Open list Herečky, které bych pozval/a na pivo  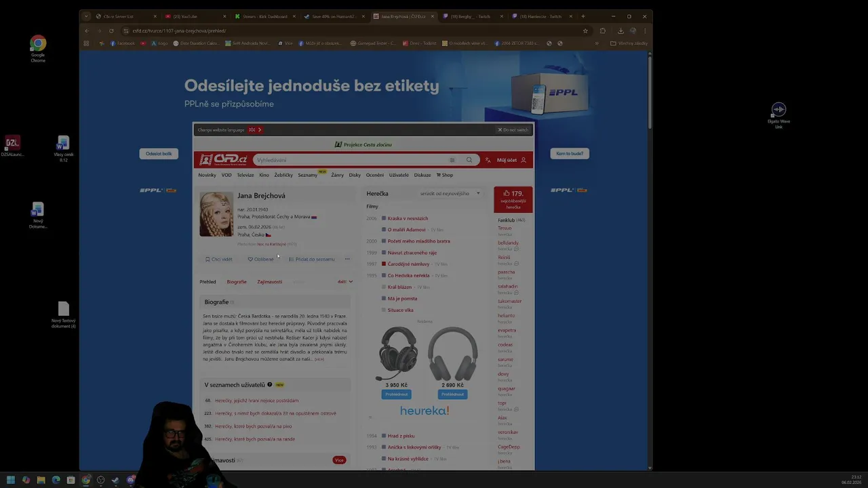pyautogui.click(x=253, y=426)
